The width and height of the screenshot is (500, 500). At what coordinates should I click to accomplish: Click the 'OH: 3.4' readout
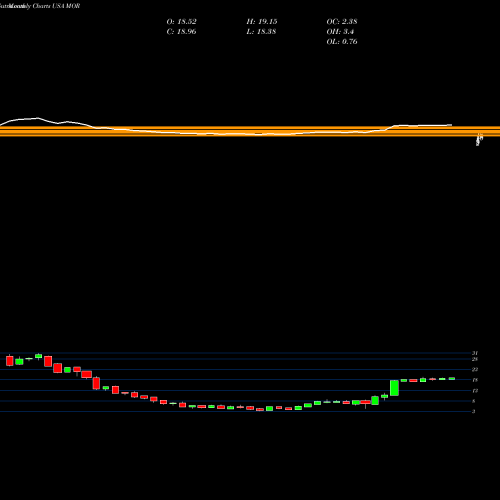[x=340, y=32]
